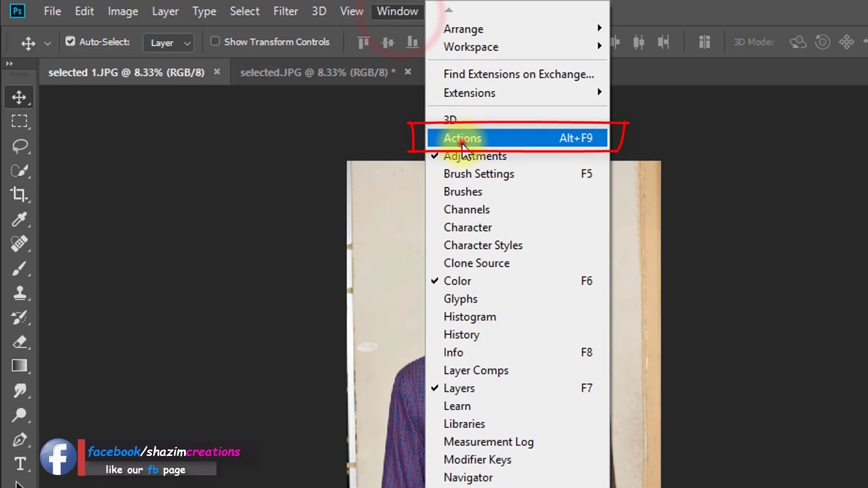Select the Spot Healing Brush tool
Image resolution: width=868 pixels, height=488 pixels.
coord(20,243)
